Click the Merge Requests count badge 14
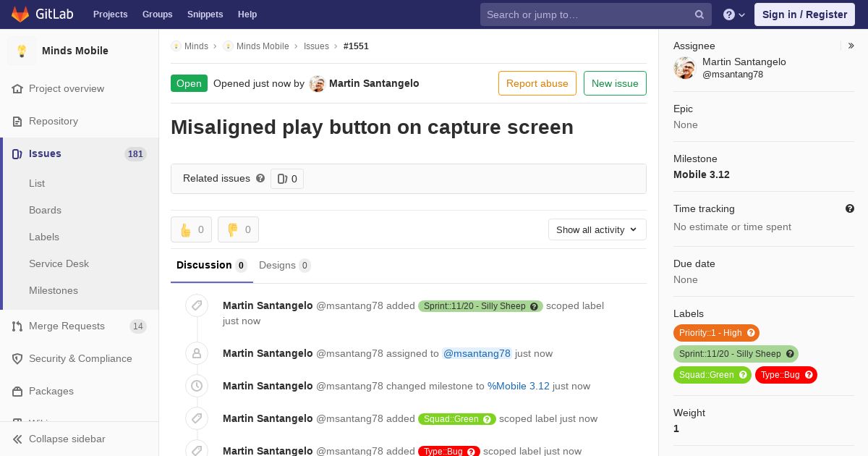Image resolution: width=868 pixels, height=456 pixels. 138,326
